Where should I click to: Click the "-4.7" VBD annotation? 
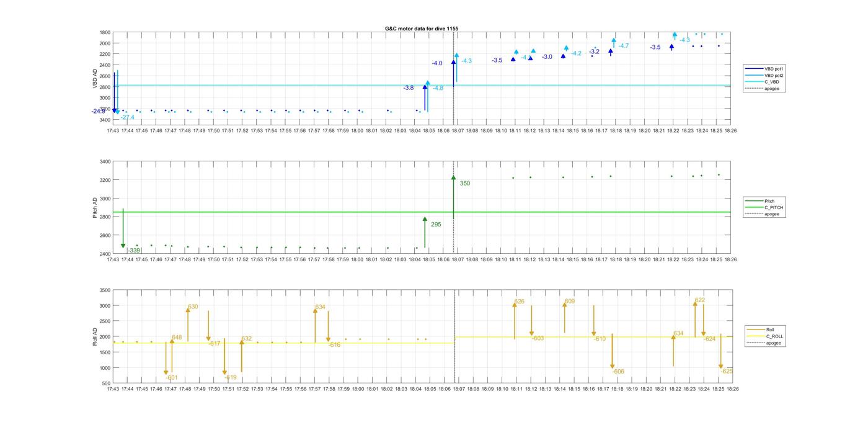pyautogui.click(x=623, y=46)
